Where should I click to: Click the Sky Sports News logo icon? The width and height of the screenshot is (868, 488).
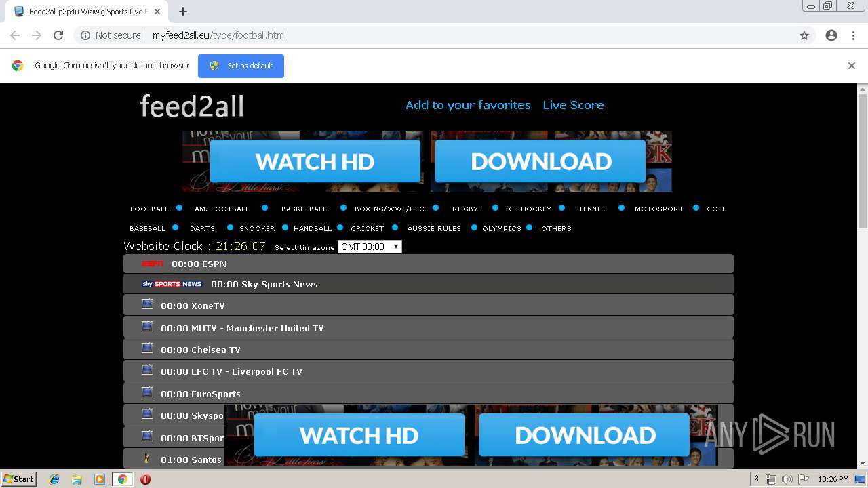tap(172, 284)
